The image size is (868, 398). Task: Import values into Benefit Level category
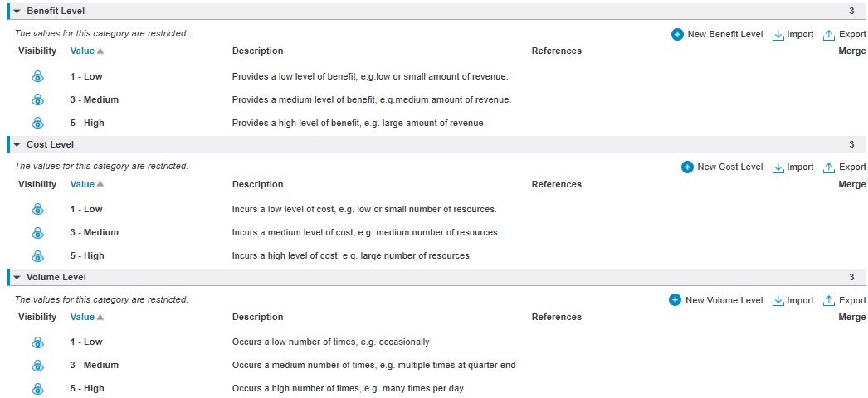[x=792, y=34]
